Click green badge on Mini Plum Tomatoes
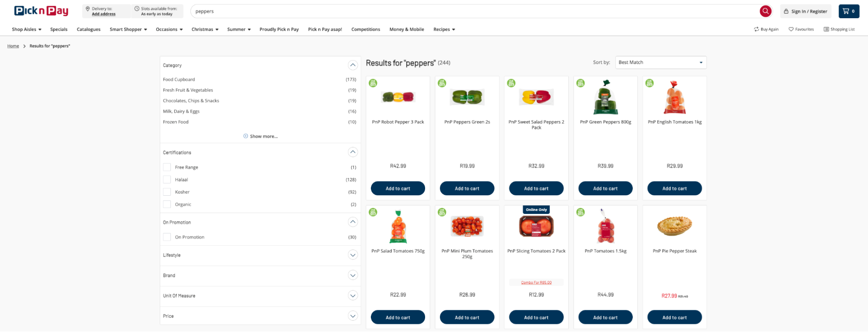The image size is (868, 332). [x=442, y=212]
